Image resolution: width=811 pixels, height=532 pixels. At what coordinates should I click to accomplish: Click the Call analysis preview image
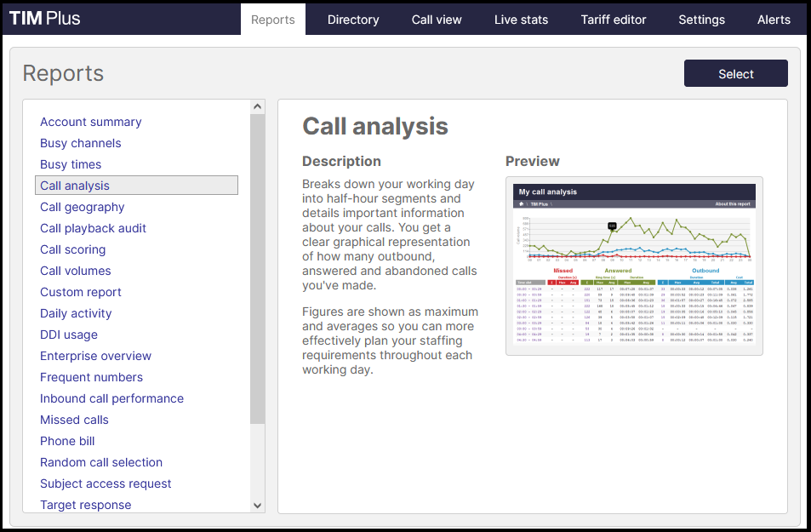633,266
